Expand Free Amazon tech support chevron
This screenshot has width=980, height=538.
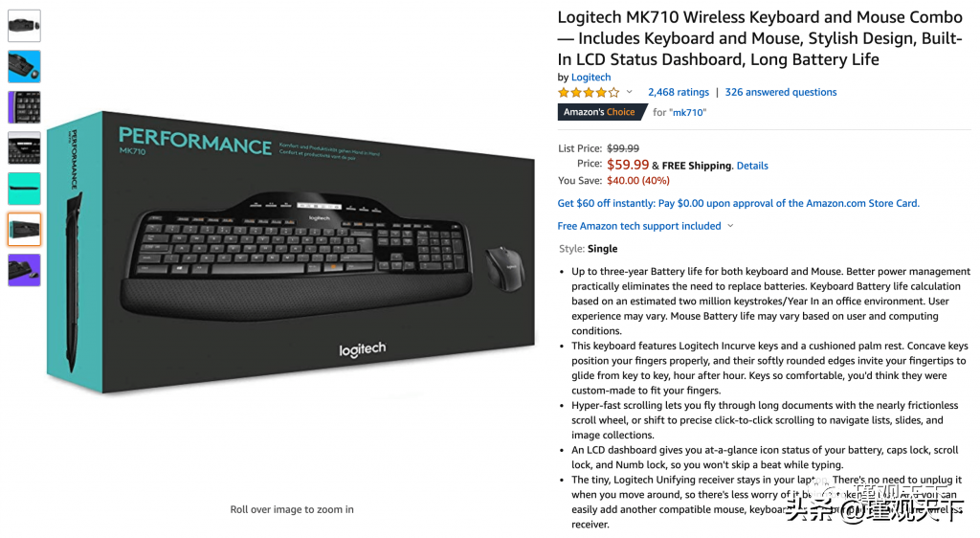click(730, 226)
